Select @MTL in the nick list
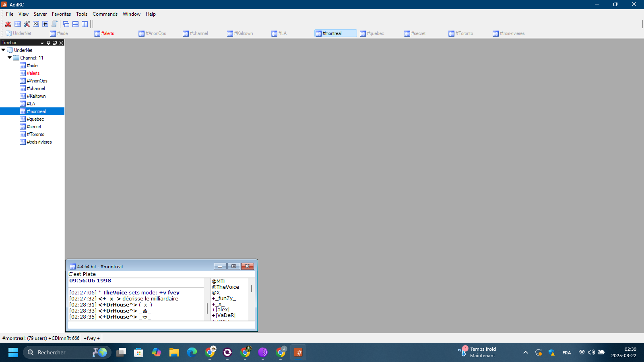The height and width of the screenshot is (362, 644). click(219, 282)
